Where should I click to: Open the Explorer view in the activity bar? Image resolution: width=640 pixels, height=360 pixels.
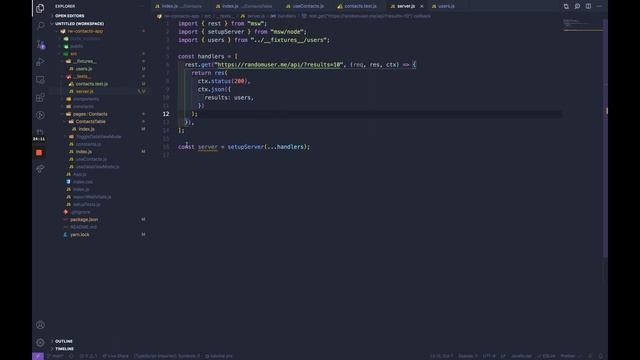40,8
